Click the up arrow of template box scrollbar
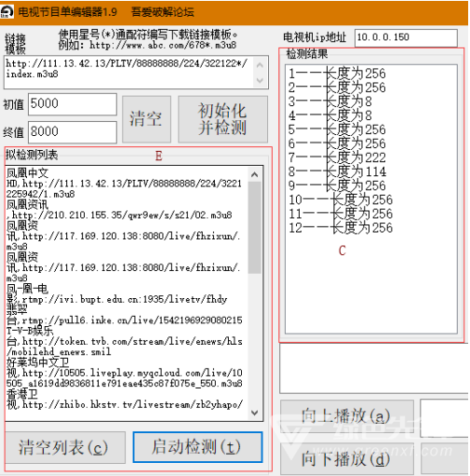 pyautogui.click(x=260, y=65)
